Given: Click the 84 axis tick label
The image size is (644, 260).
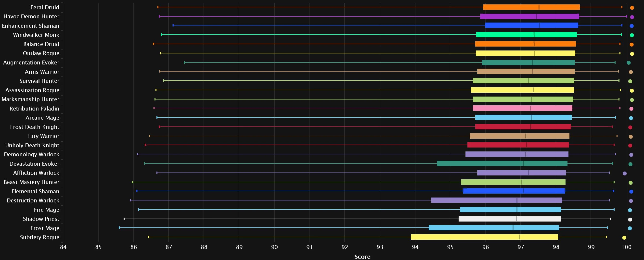Looking at the screenshot, I should 63,247.
